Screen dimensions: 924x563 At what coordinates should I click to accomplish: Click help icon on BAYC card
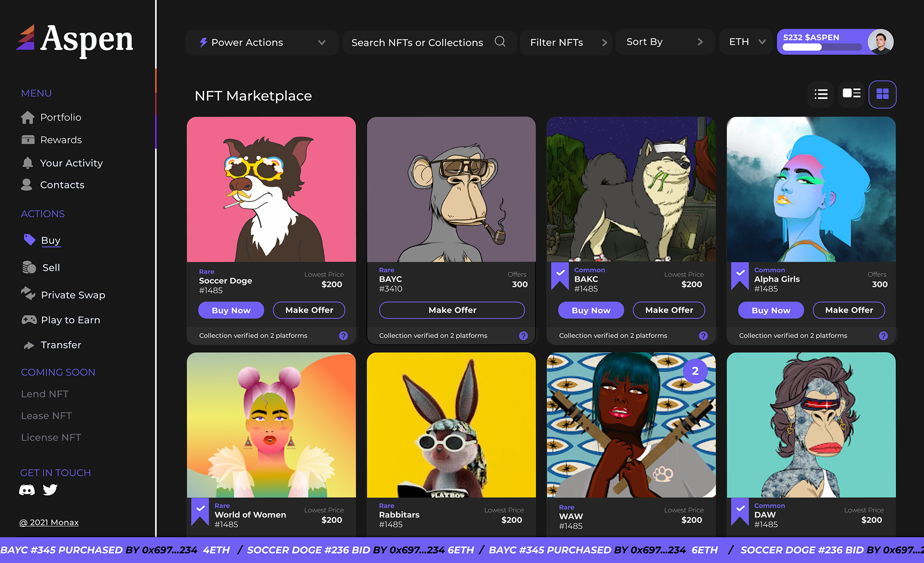pos(523,336)
